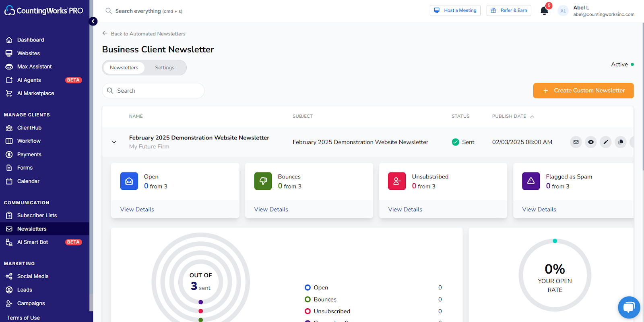The width and height of the screenshot is (644, 322).
Task: Open ClientHub under Manage Clients
Action: pyautogui.click(x=29, y=128)
